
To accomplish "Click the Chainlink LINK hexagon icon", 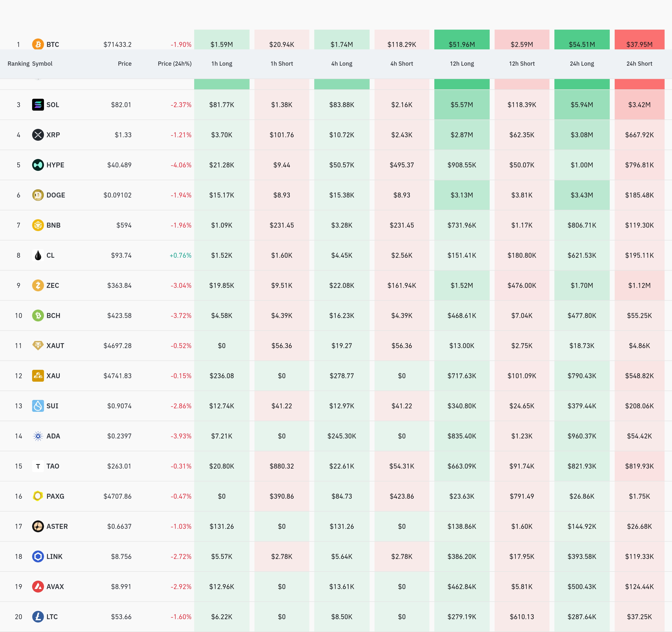I will click(x=38, y=556).
